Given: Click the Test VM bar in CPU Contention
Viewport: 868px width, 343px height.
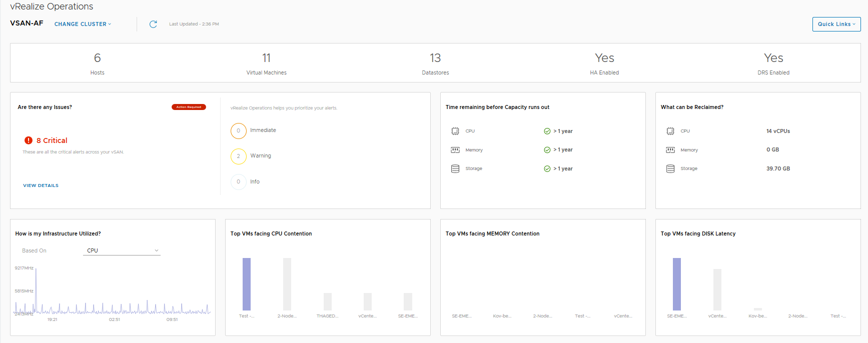Looking at the screenshot, I should coord(247,284).
